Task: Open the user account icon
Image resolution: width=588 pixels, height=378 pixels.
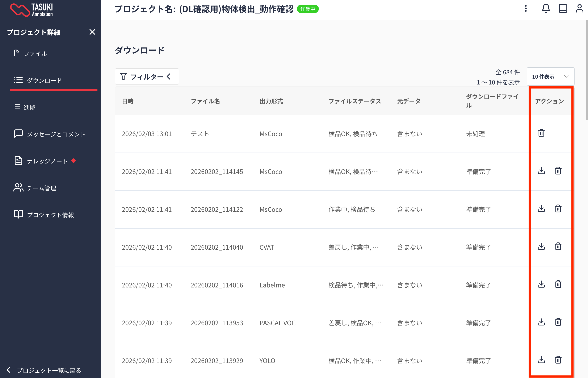Action: point(579,9)
